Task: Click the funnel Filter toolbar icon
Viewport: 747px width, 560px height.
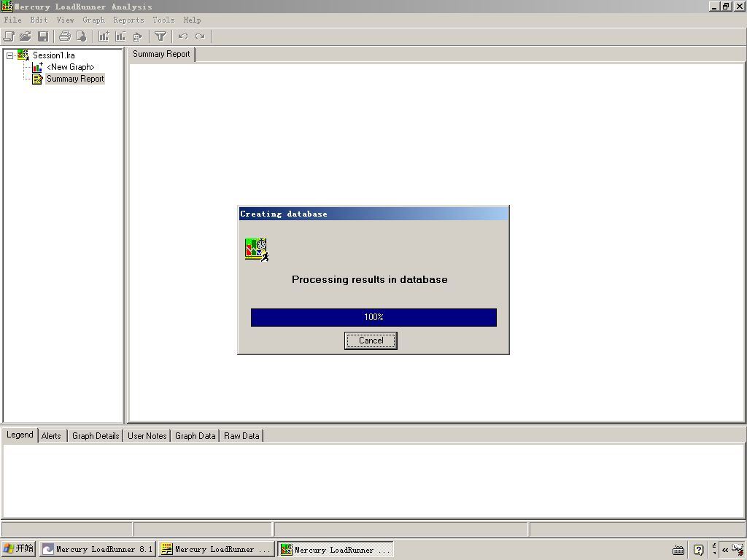Action: point(160,36)
